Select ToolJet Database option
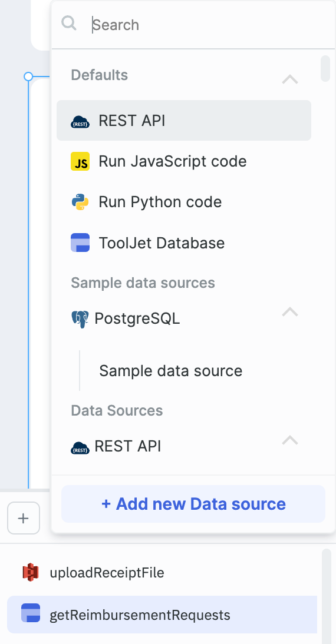Screen dimensions: 336x644 pos(184,243)
